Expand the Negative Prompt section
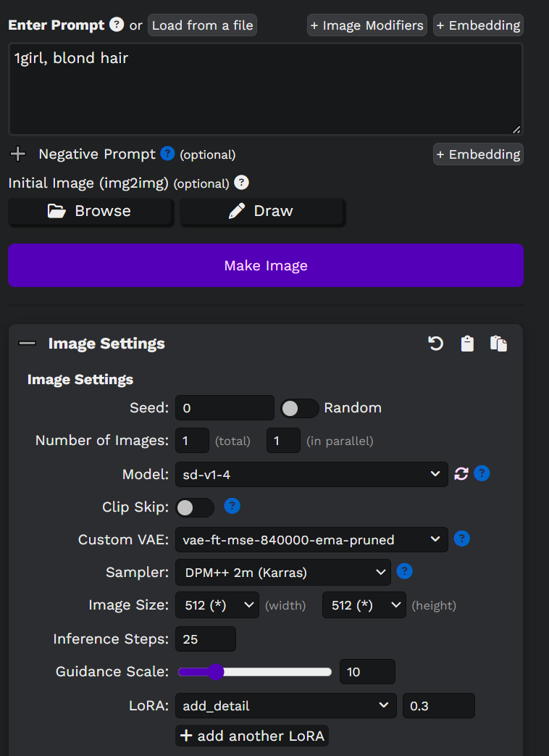549x756 pixels. pos(17,154)
